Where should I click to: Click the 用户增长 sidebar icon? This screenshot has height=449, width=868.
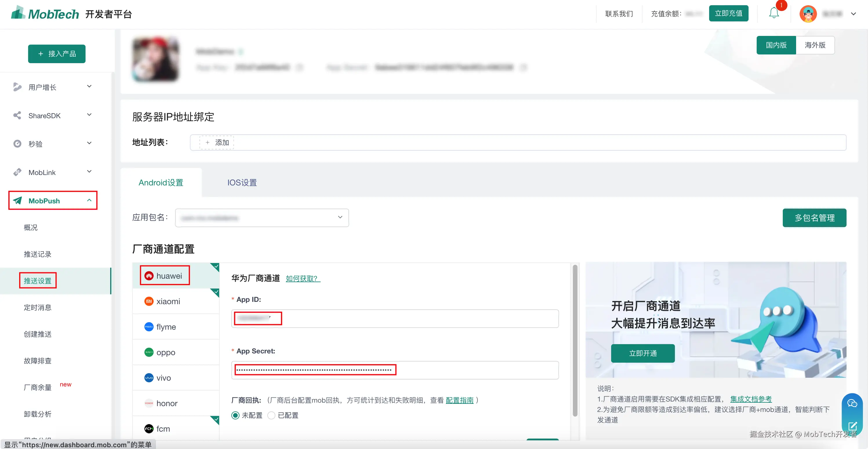point(17,87)
